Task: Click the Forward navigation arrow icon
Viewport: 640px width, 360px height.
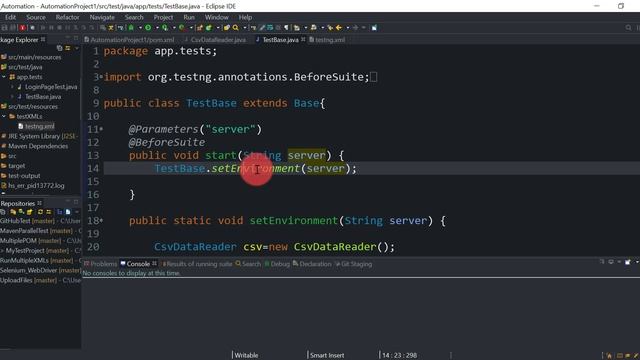Action: click(356, 28)
